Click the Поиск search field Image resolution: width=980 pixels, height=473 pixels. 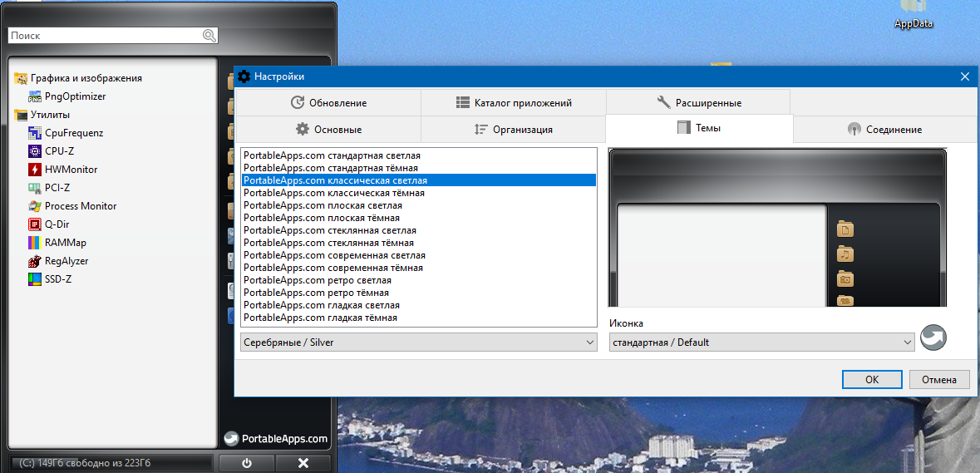(113, 36)
